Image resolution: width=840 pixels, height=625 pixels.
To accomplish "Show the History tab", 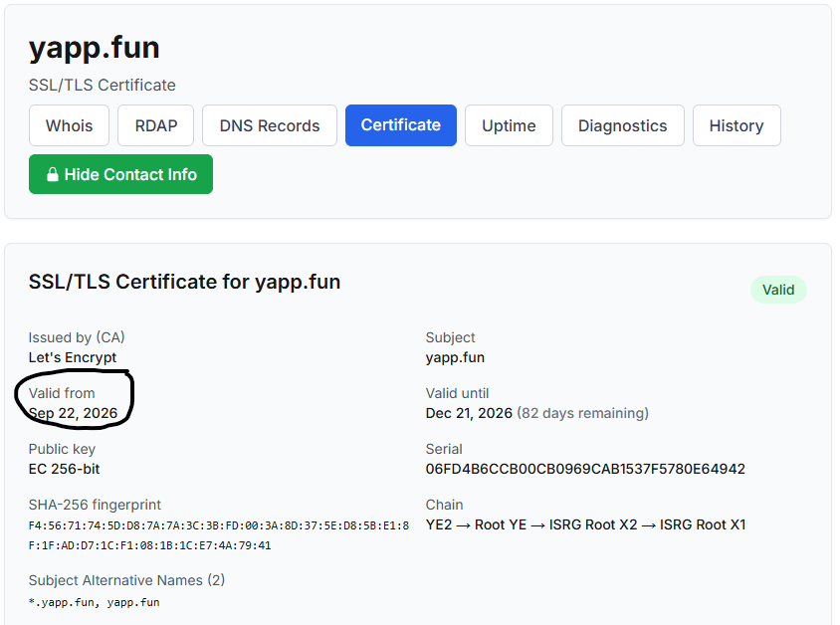I will pyautogui.click(x=736, y=125).
